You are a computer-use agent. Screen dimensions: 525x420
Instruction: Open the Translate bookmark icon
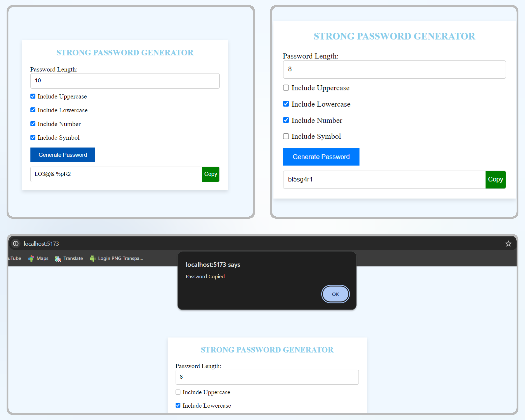click(x=58, y=258)
